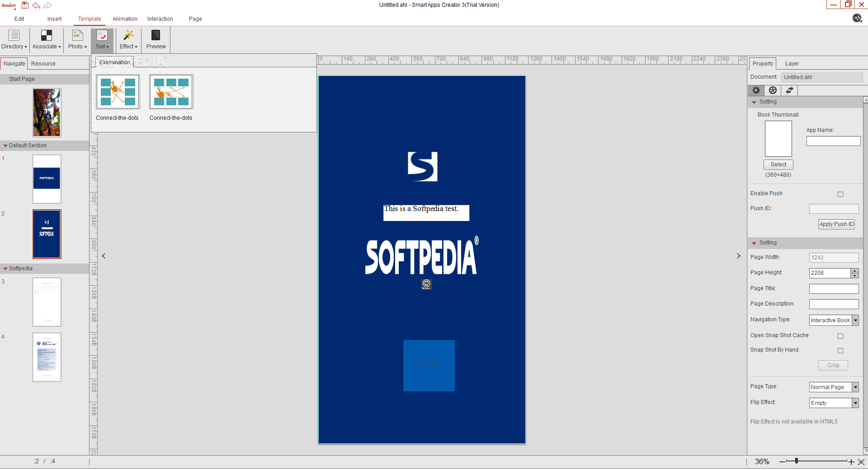Adjust the zoom slider handle
This screenshot has width=868, height=470.
point(797,461)
